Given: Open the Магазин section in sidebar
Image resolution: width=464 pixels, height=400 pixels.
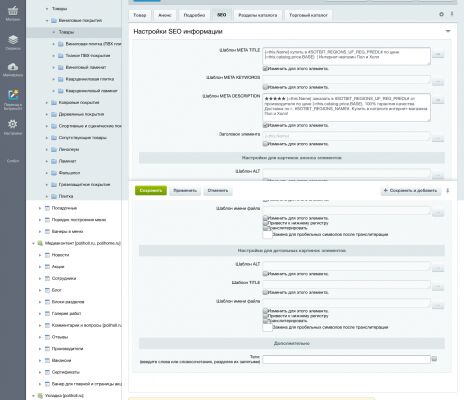Looking at the screenshot, I should 13,14.
